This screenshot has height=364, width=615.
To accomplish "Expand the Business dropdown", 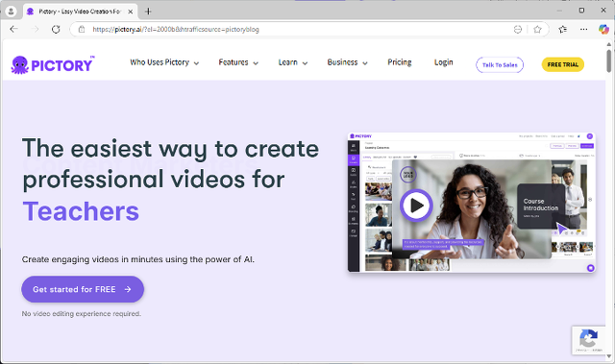I will tap(347, 62).
